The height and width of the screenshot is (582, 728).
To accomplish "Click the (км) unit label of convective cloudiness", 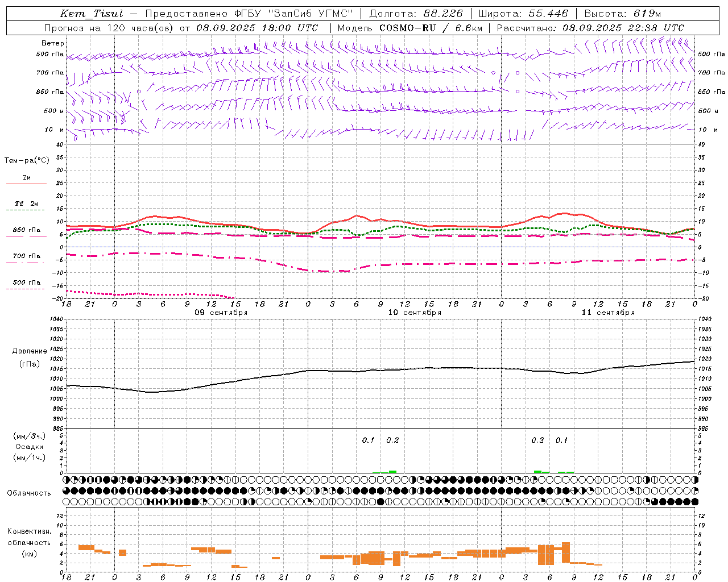I will [29, 554].
